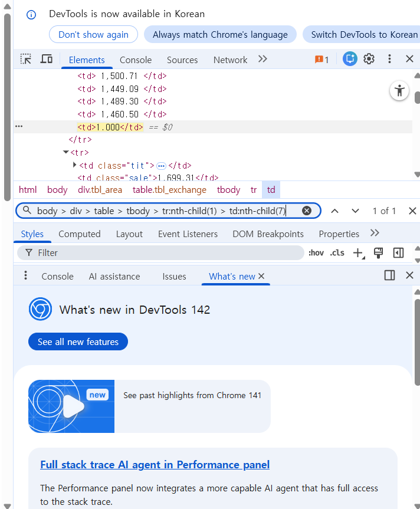Play the Chrome 141 highlights video thumbnail
420x509 pixels.
pyautogui.click(x=71, y=406)
